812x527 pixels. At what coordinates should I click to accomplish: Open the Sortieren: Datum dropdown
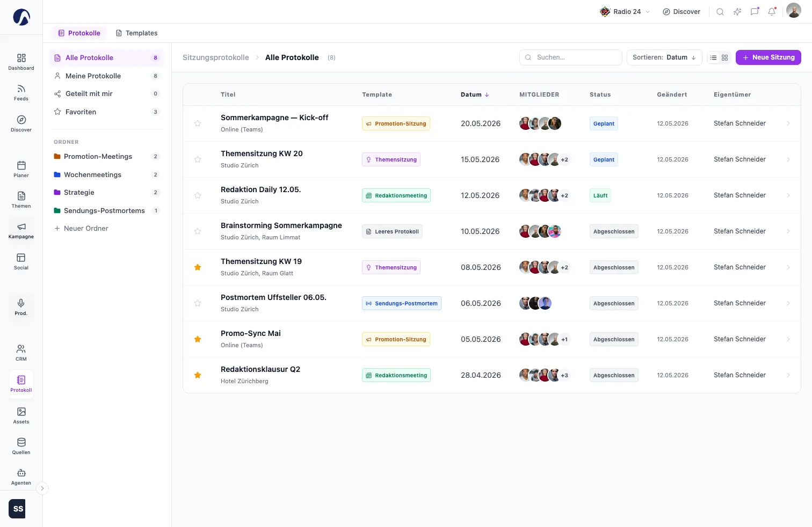coord(664,57)
